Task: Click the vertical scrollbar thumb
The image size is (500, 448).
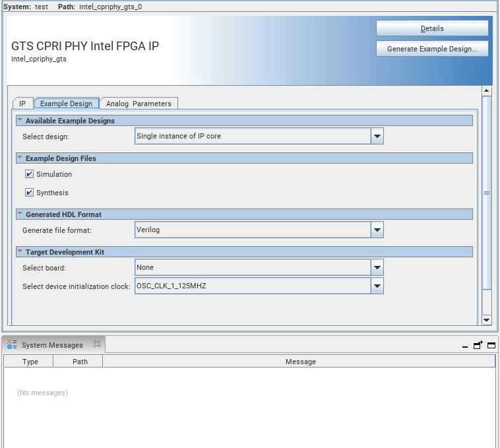Action: (487, 193)
